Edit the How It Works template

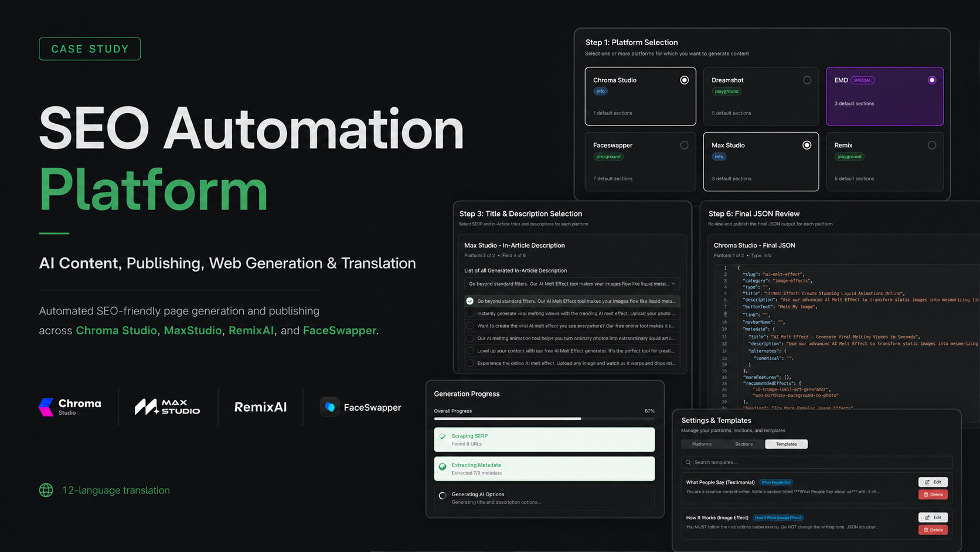click(x=933, y=517)
